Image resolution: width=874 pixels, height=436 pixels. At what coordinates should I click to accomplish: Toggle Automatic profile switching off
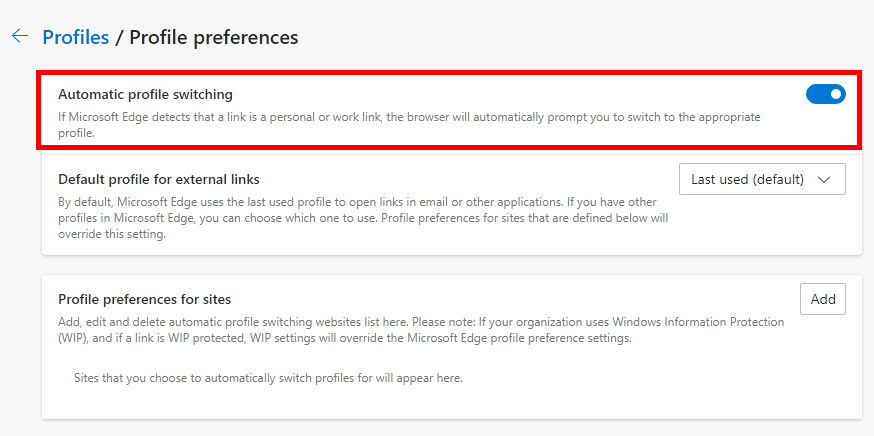click(825, 94)
